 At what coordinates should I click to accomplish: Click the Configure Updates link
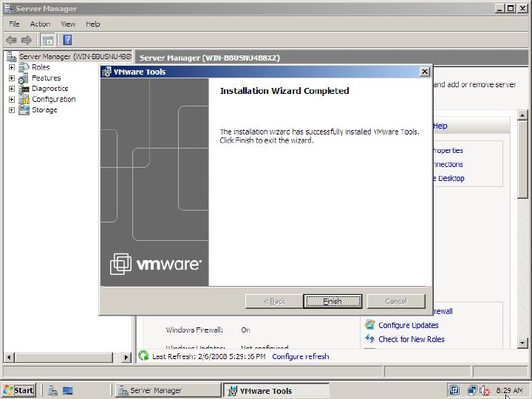[x=408, y=325]
